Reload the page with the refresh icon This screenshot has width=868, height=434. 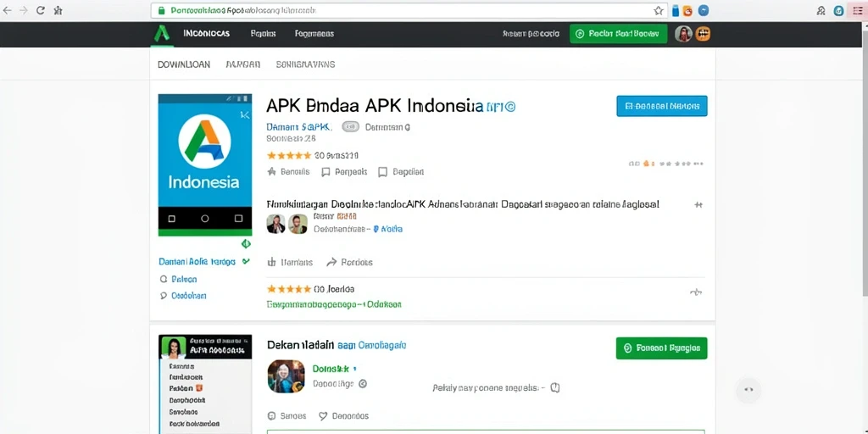40,10
